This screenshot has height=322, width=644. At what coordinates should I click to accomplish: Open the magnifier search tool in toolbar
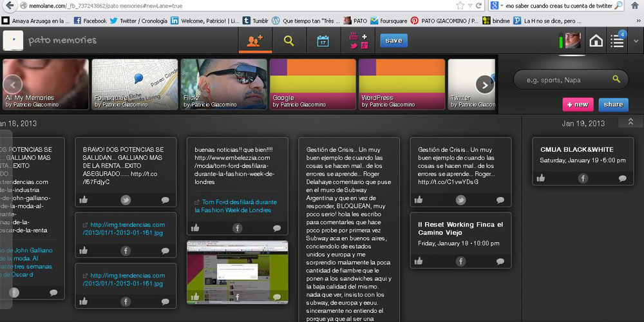pos(289,41)
